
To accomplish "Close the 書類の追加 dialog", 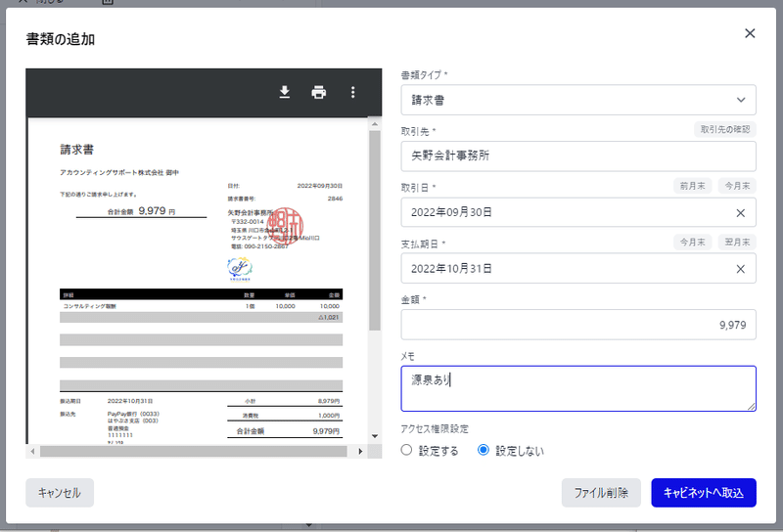I will click(750, 33).
